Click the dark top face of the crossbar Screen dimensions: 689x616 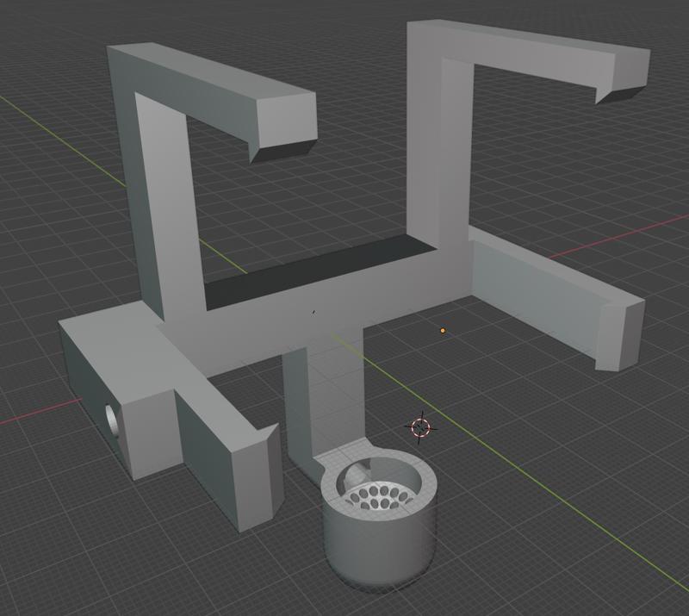(x=320, y=273)
